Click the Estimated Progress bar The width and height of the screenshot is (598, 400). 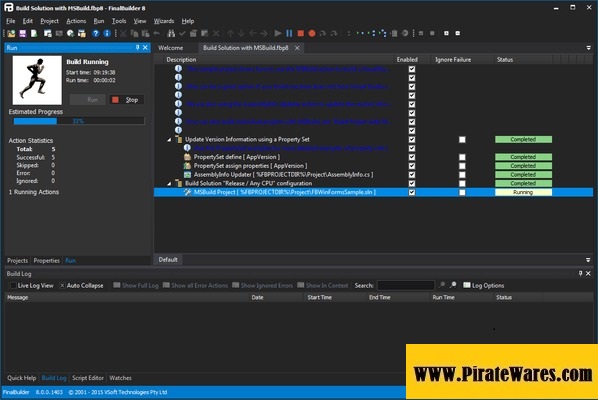click(79, 121)
